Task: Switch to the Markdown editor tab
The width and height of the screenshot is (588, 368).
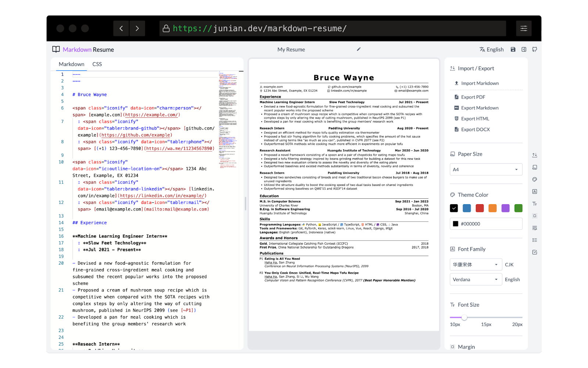Action: point(71,64)
